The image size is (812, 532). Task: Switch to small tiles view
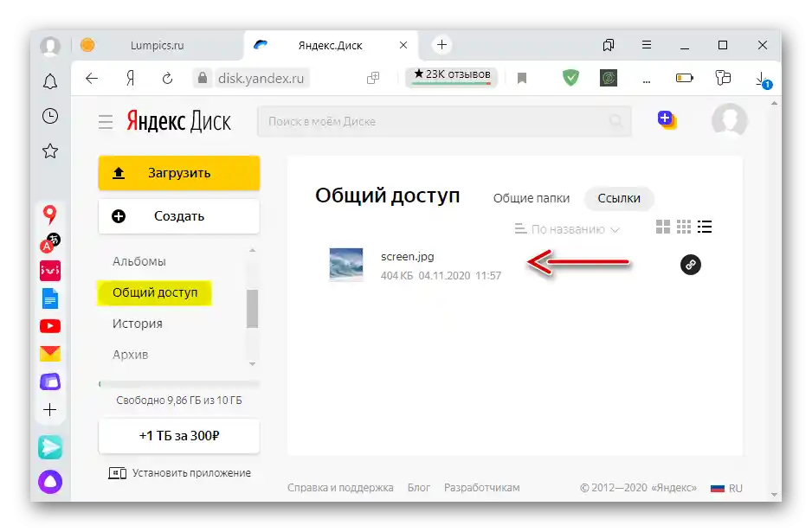pyautogui.click(x=684, y=227)
